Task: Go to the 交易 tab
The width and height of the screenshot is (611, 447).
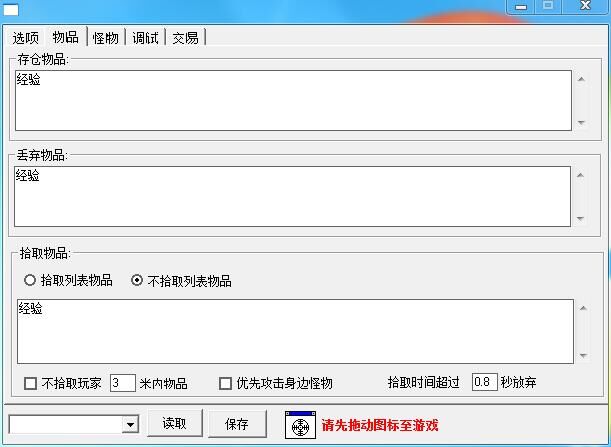Action: pos(185,38)
